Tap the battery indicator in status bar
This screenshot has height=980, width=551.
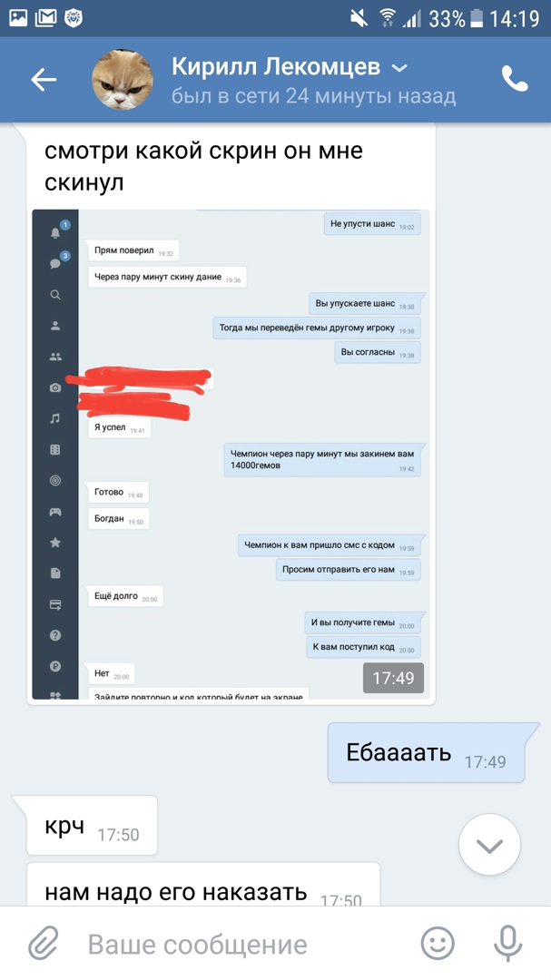477,19
